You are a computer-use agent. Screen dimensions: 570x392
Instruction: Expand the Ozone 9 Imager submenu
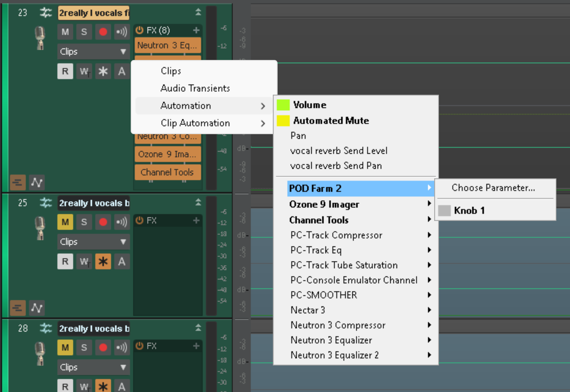361,205
